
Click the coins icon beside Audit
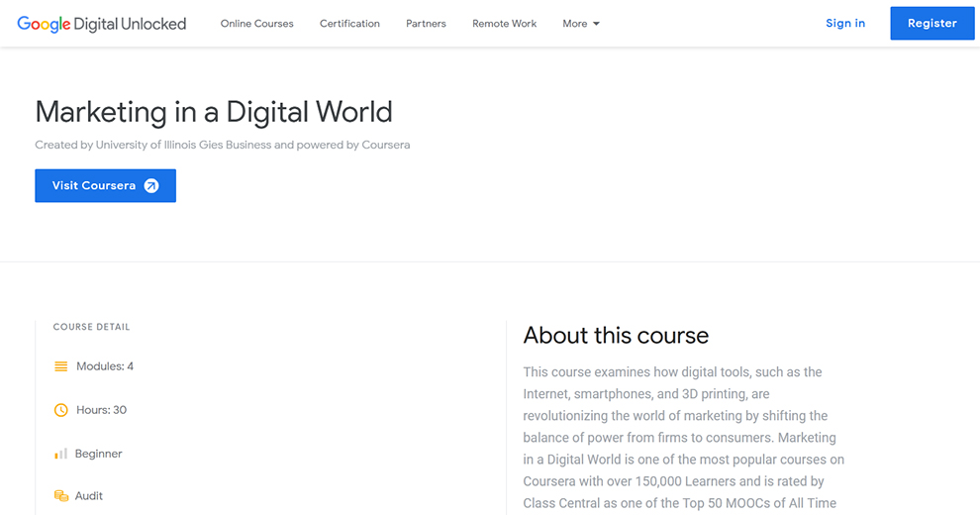60,495
